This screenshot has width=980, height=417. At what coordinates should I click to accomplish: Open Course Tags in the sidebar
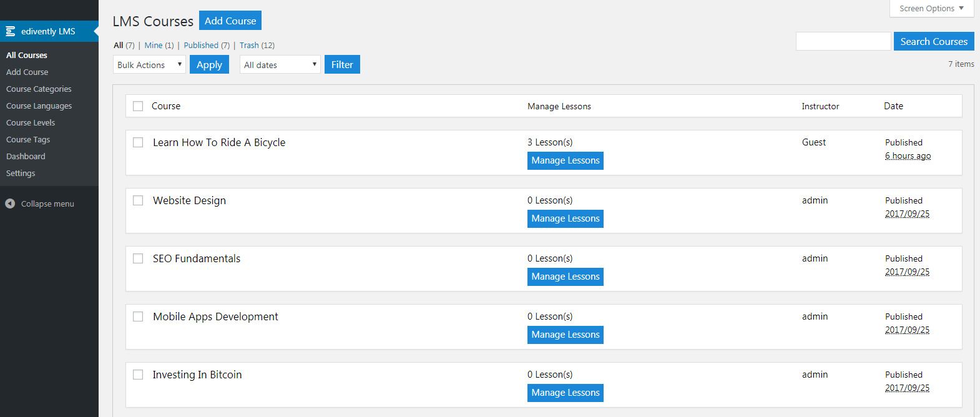tap(28, 140)
